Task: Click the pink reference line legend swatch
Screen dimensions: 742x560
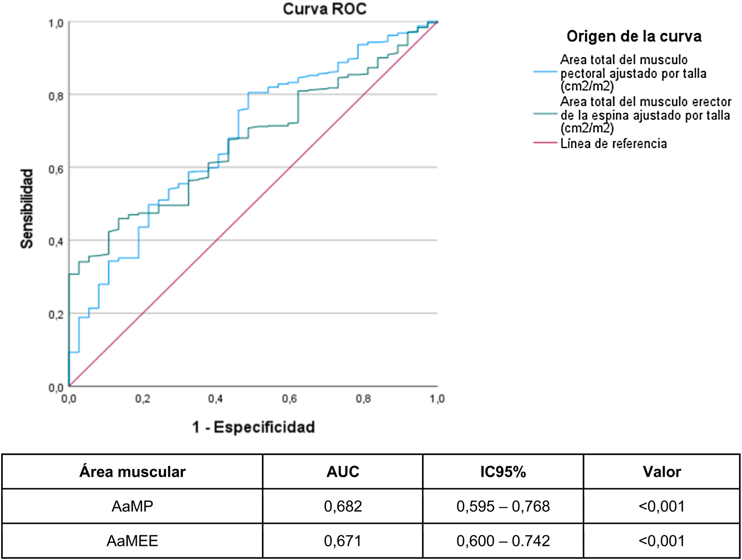Action: pyautogui.click(x=546, y=143)
